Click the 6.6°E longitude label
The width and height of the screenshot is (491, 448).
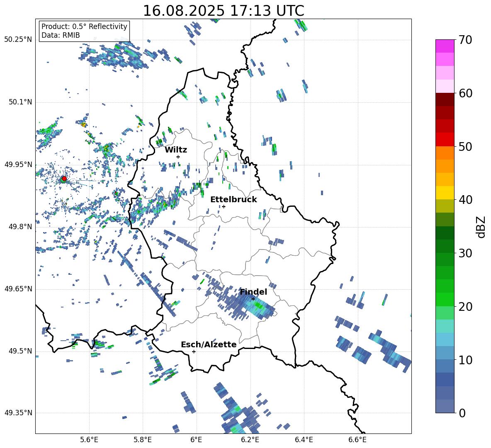click(357, 440)
